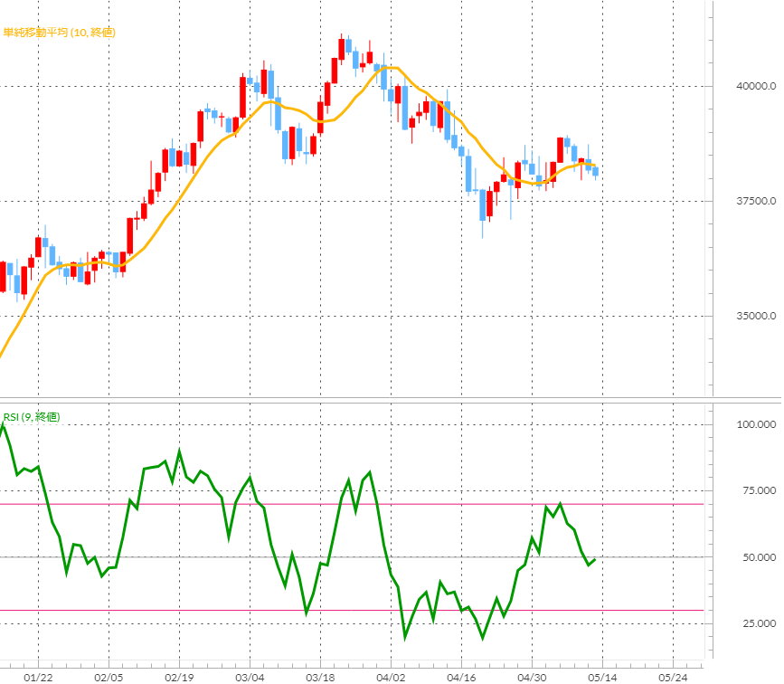Click the 05/14 date axis label
784x684 pixels.
click(602, 678)
